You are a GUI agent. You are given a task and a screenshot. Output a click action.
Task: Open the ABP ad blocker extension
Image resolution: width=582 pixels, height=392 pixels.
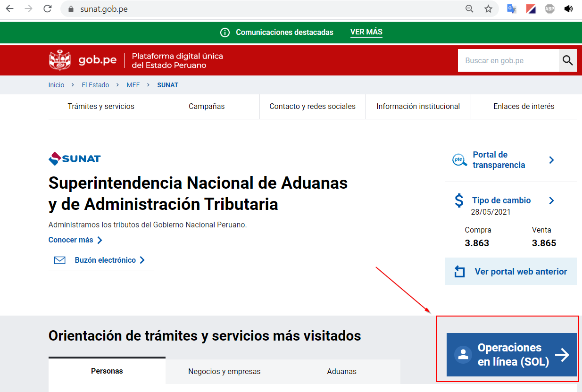[x=549, y=8]
